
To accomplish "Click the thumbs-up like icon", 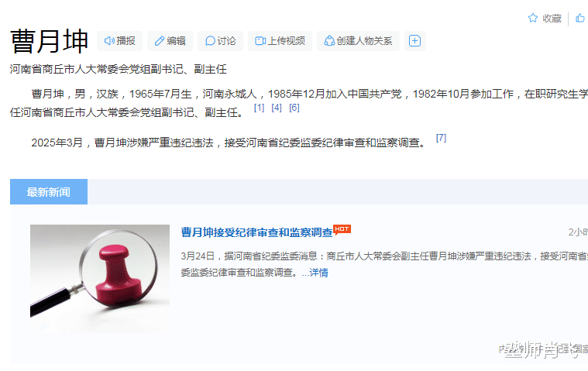I will click(580, 18).
